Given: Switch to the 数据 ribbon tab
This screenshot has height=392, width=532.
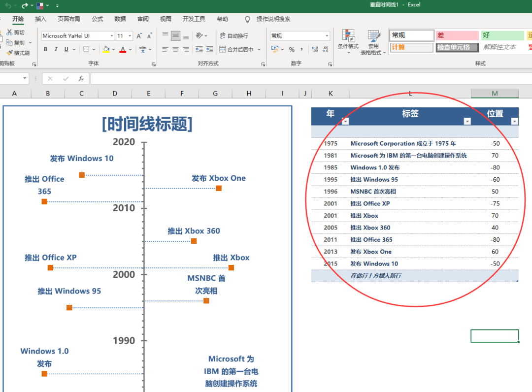Looking at the screenshot, I should click(x=120, y=19).
